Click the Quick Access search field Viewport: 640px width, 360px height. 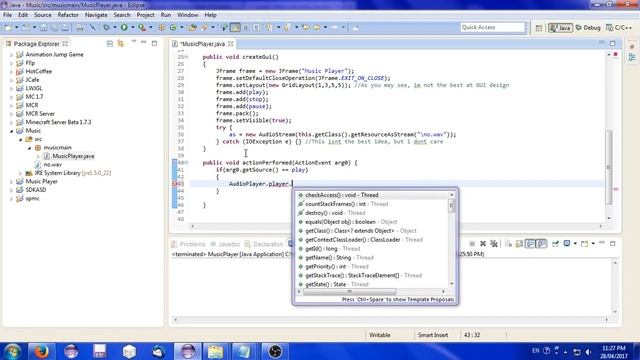492,27
